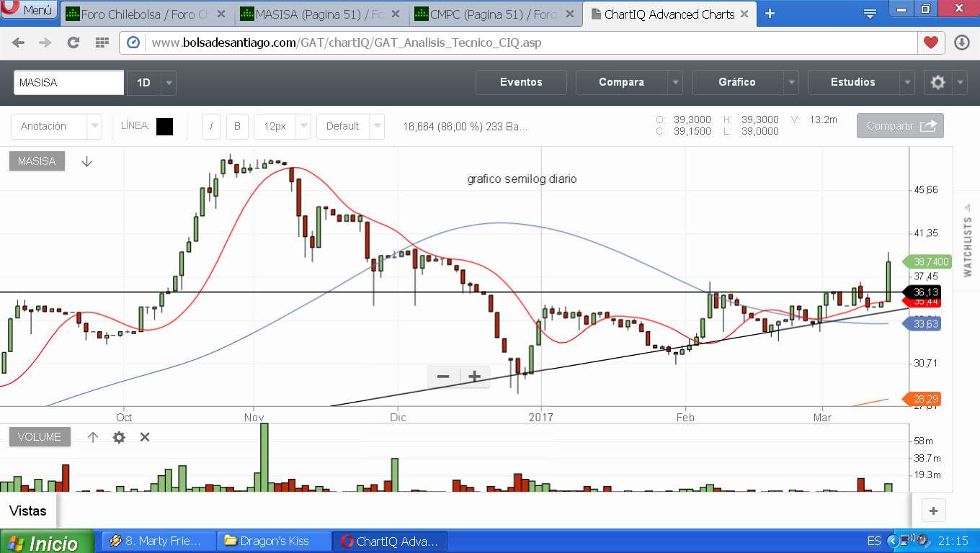The width and height of the screenshot is (980, 553).
Task: Close the VOLUME panel
Action: (145, 437)
